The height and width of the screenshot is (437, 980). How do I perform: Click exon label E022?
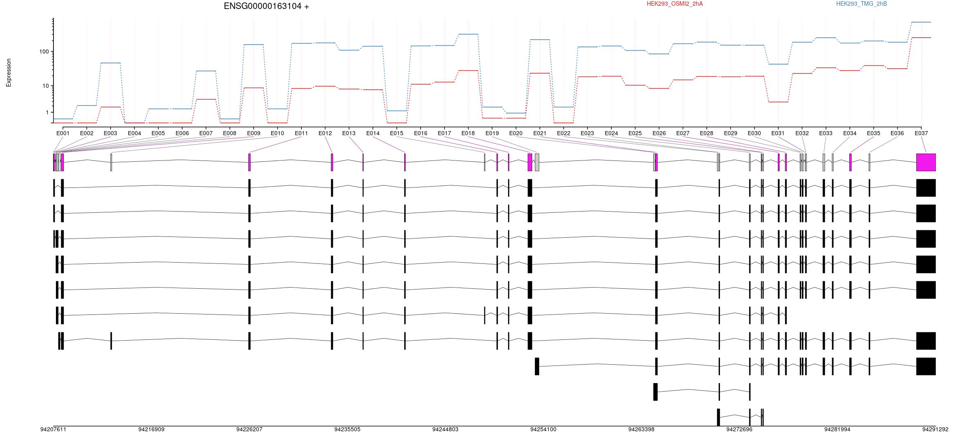(x=563, y=133)
